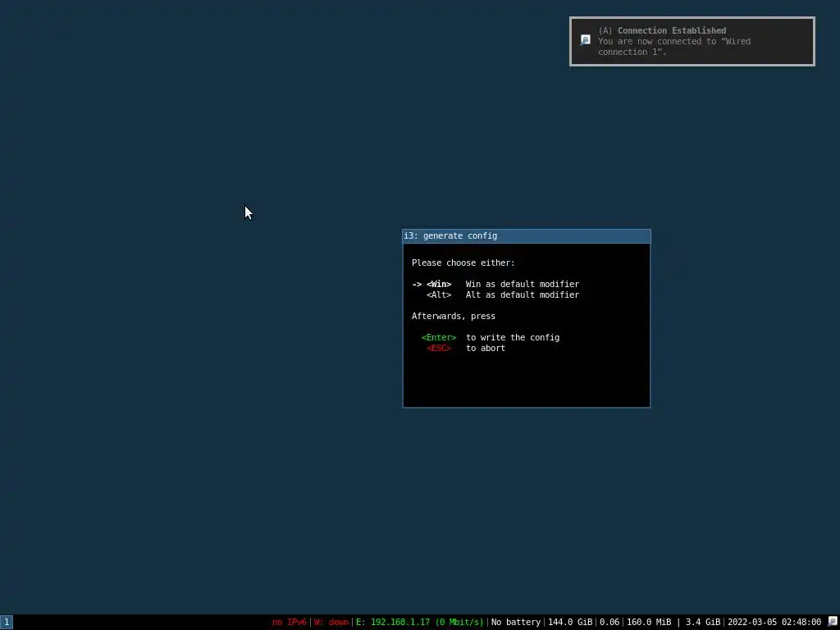840x630 pixels.
Task: Click the date and time 2022-03-05 02:48:00
Action: 774,622
